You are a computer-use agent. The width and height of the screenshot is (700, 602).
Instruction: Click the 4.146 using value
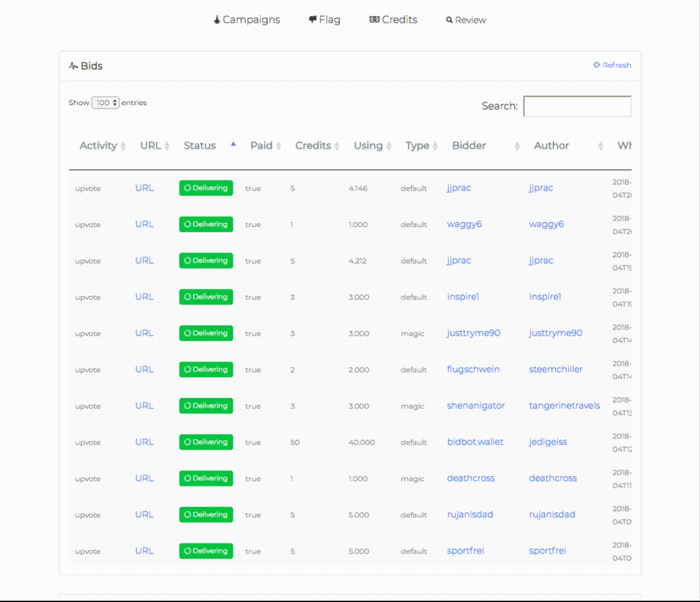(358, 189)
